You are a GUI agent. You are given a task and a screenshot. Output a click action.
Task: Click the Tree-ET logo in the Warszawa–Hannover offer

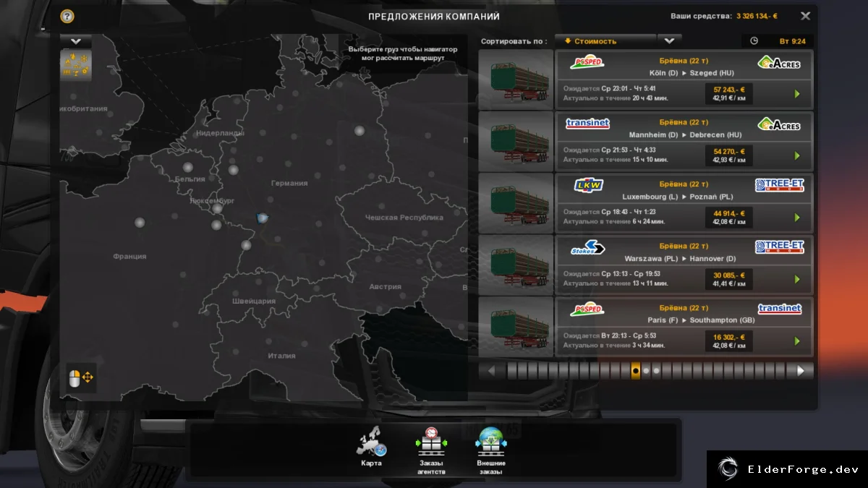tap(779, 247)
